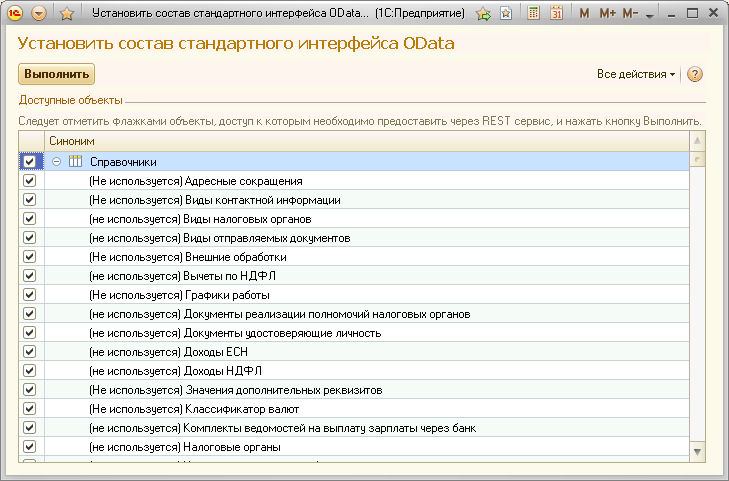Image resolution: width=729 pixels, height=481 pixels.
Task: Uncheck the Справочники root checkbox
Action: pos(29,161)
